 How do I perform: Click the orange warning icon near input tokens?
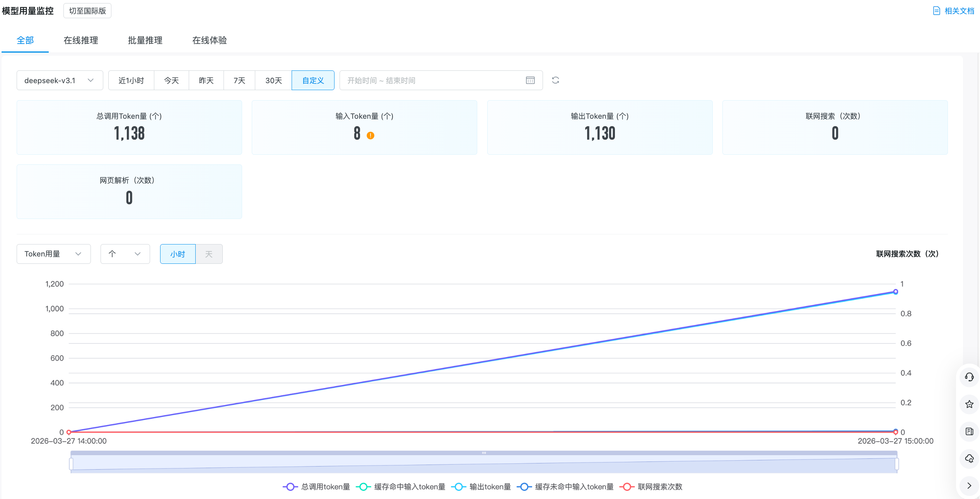(370, 135)
